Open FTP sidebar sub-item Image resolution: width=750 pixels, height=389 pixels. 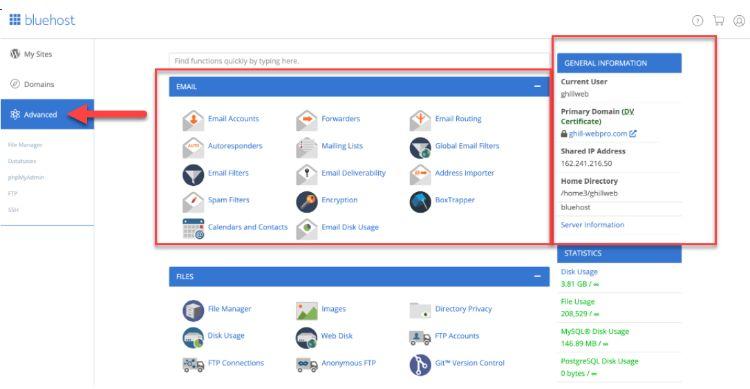(x=12, y=194)
